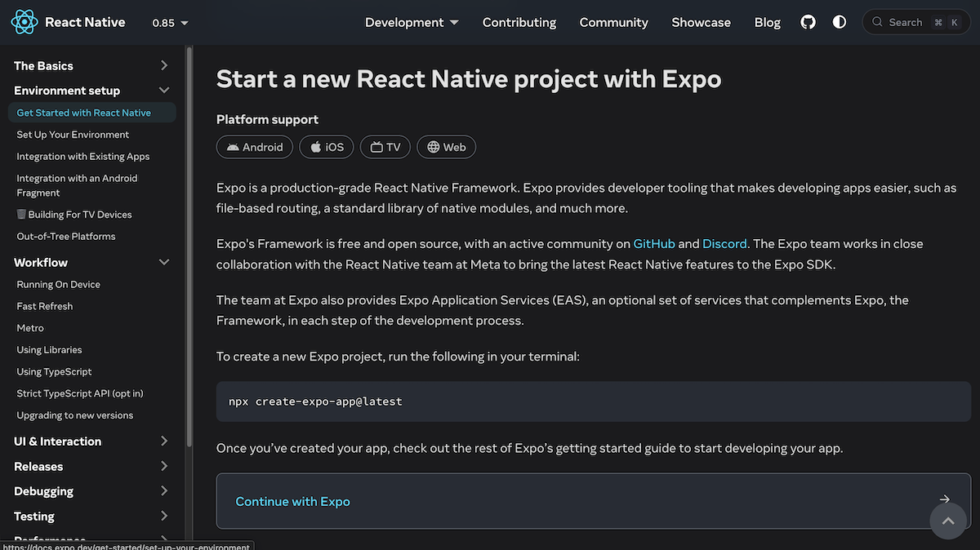The image size is (980, 550).
Task: Expand The Basics sidebar section
Action: pos(164,65)
